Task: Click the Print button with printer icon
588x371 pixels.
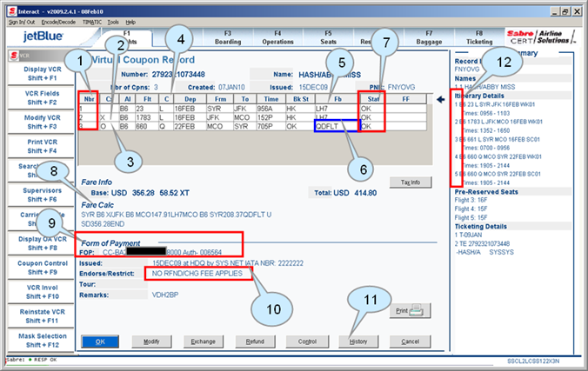Action: pyautogui.click(x=409, y=310)
